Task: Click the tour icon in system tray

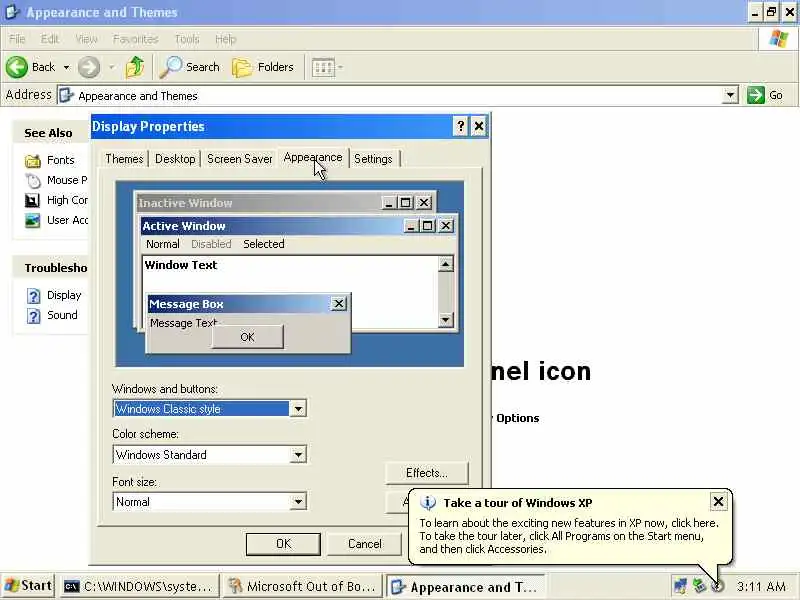Action: click(x=718, y=586)
